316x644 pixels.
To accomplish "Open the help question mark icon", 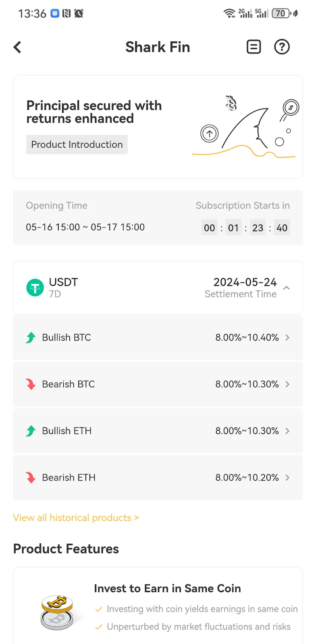I will (282, 47).
